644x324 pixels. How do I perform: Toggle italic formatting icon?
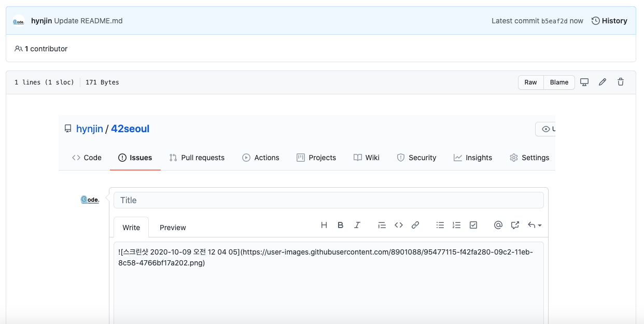[357, 225]
